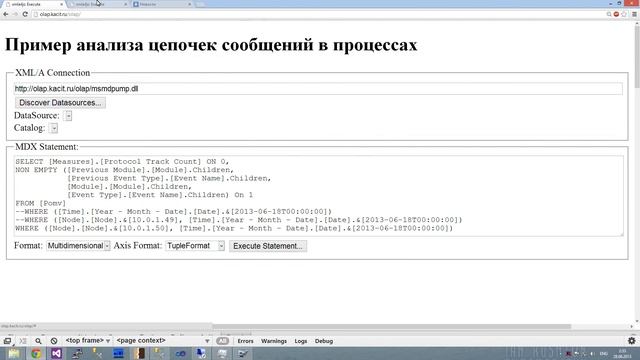The height and width of the screenshot is (360, 640).
Task: Click the FROM [Pomv] line in MDX
Action: (x=40, y=203)
